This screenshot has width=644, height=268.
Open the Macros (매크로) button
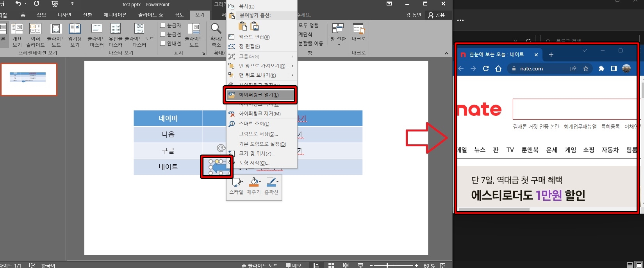click(x=359, y=33)
